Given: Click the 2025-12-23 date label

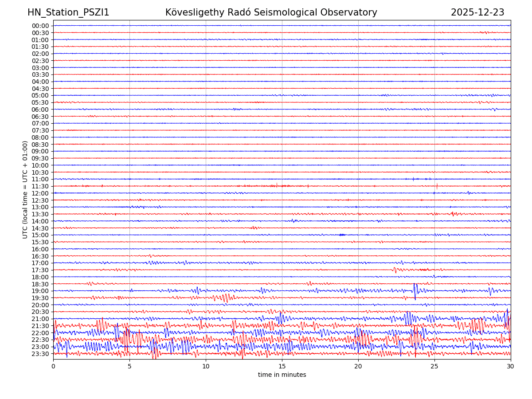Looking at the screenshot, I should click(477, 13).
